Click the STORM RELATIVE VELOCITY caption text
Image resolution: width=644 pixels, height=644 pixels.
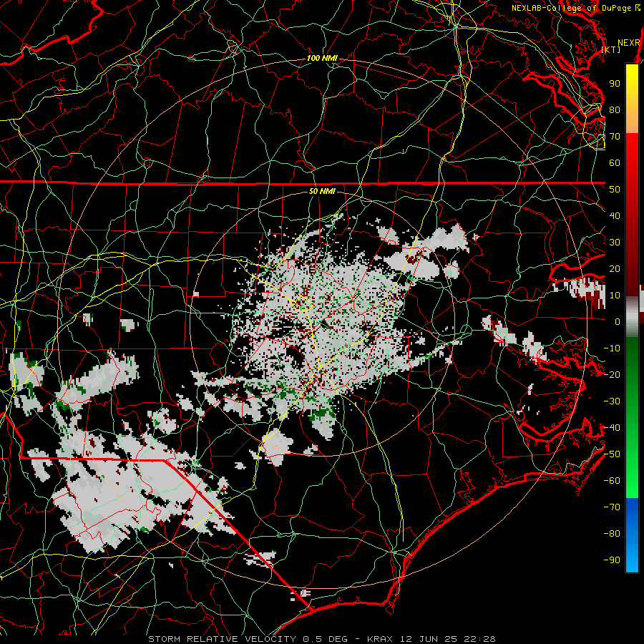(222, 639)
